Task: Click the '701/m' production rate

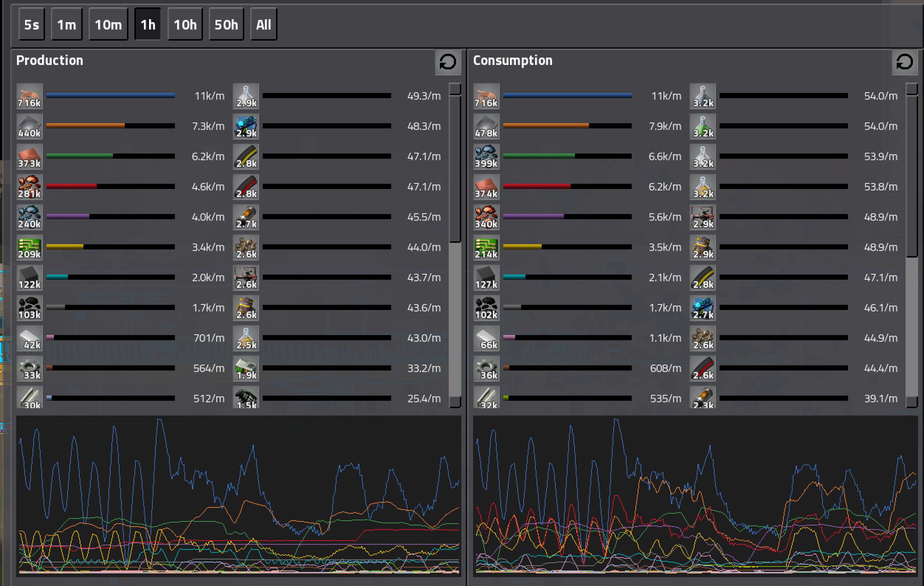Action: (209, 338)
